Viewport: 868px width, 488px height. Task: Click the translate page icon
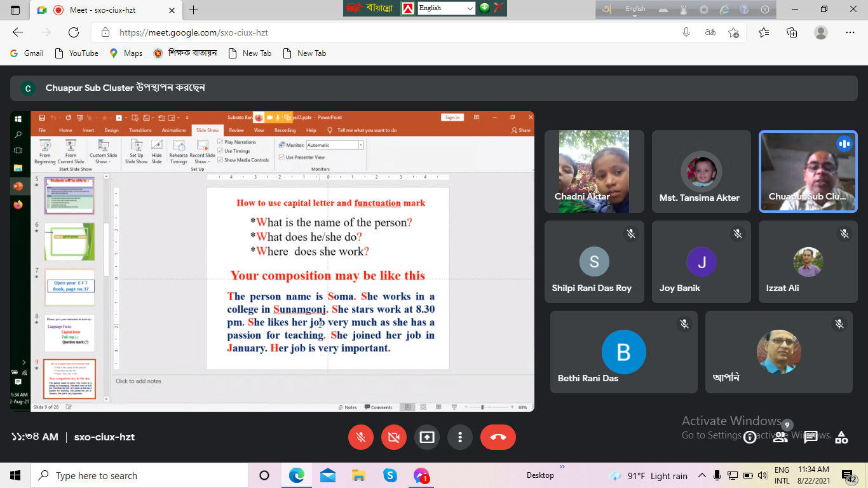[710, 32]
